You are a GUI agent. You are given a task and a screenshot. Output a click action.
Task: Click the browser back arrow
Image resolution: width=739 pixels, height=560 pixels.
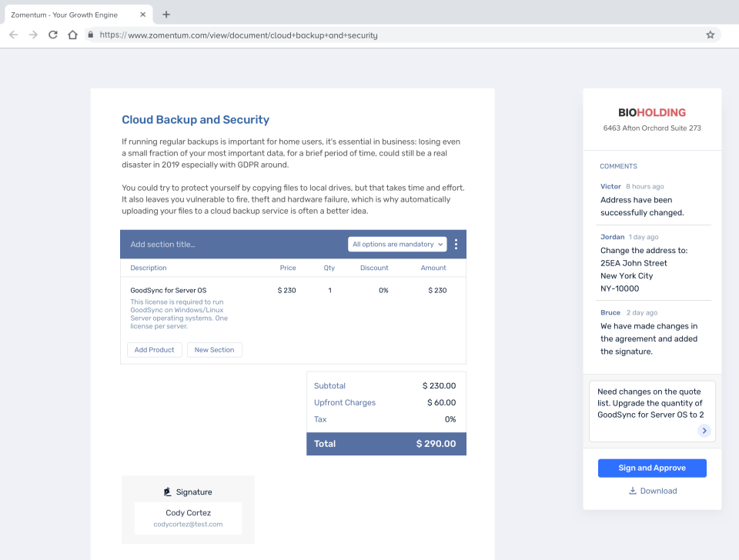pyautogui.click(x=13, y=35)
